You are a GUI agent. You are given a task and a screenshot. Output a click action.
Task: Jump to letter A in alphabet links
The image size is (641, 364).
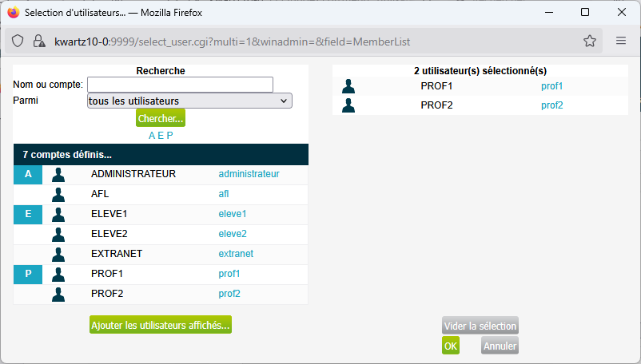tap(152, 136)
